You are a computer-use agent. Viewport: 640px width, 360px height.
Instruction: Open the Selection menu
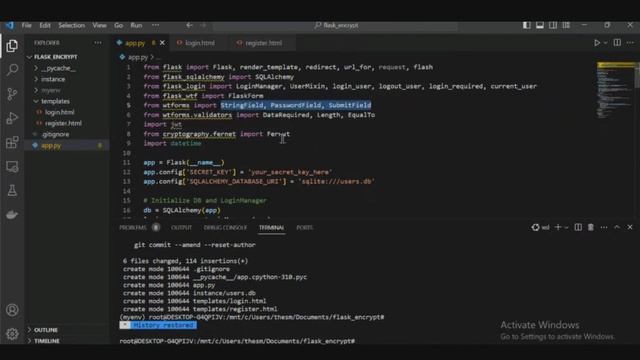71,25
